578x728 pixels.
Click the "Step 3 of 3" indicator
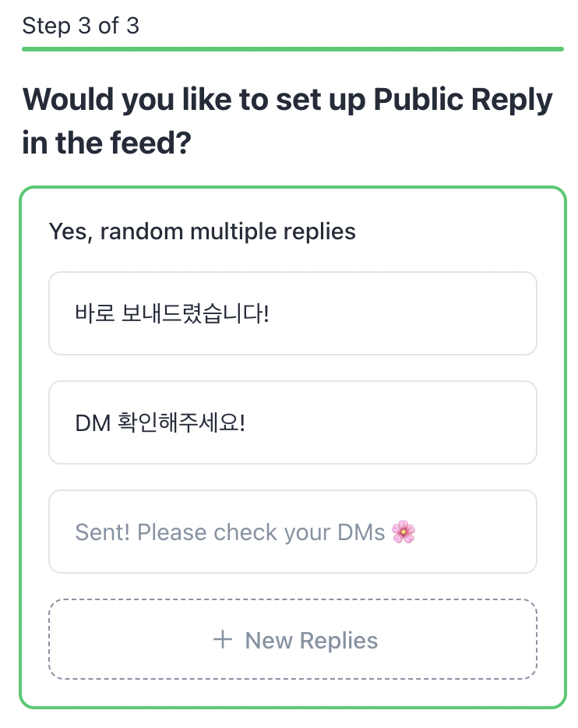80,26
